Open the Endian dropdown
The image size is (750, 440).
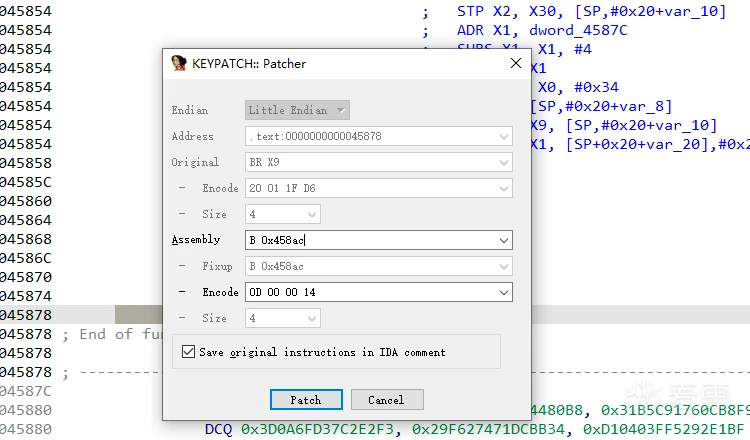click(297, 110)
